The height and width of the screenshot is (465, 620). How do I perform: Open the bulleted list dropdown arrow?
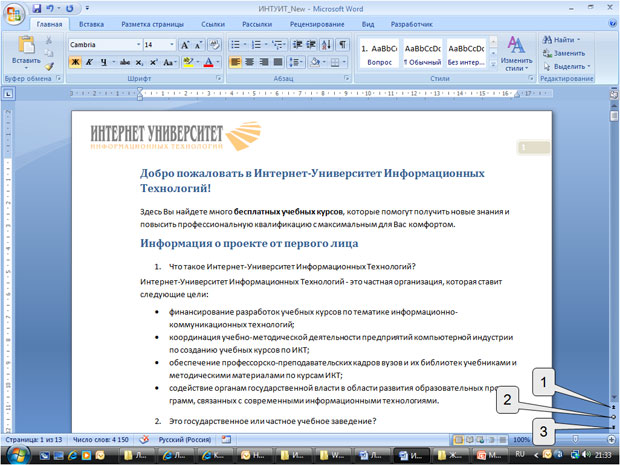pos(245,45)
